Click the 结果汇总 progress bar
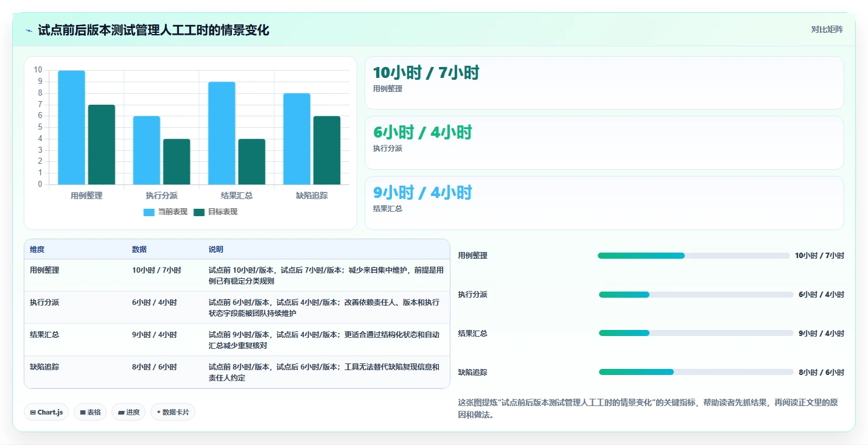Screen dimensions: 868x445 point(696,333)
